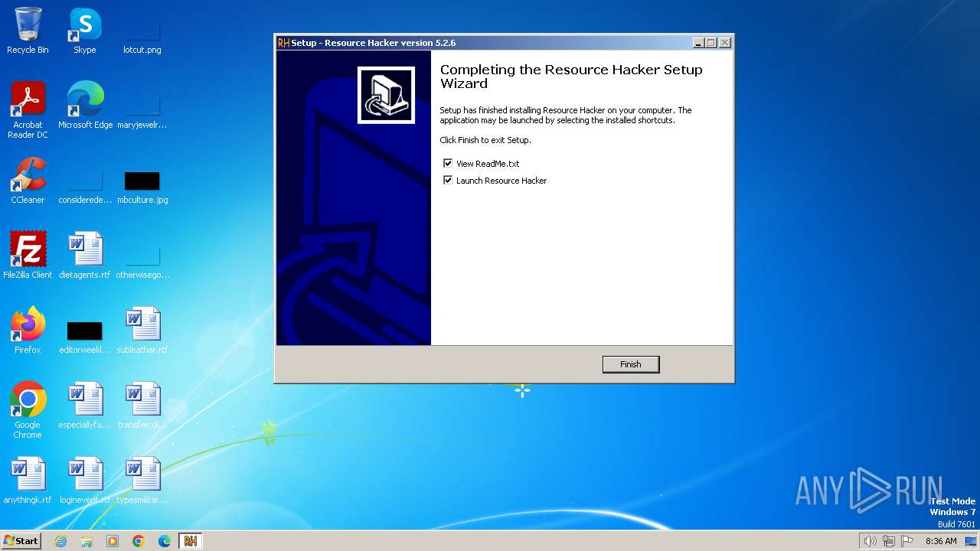Select the considerede file on the desktop
Screen dimensions: 980x551
point(85,187)
